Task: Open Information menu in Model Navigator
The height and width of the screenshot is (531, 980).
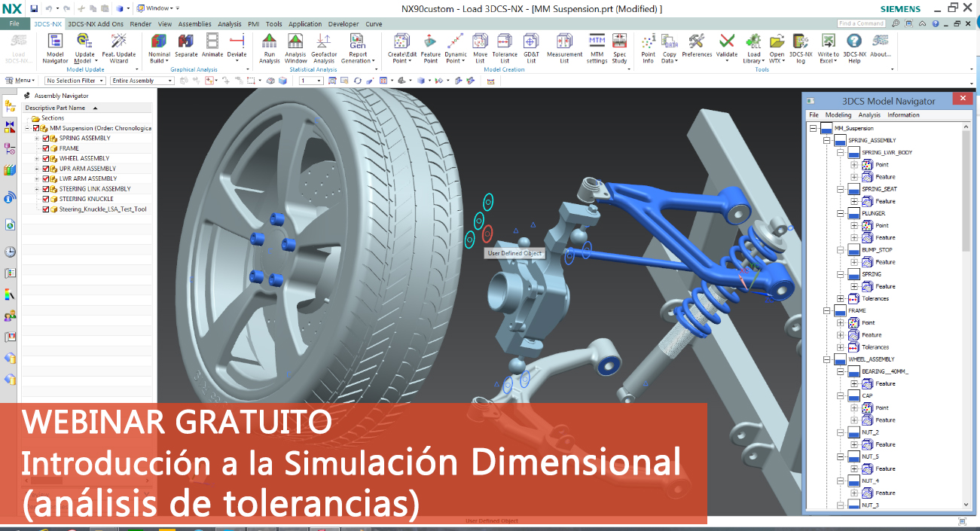Action: [x=903, y=115]
